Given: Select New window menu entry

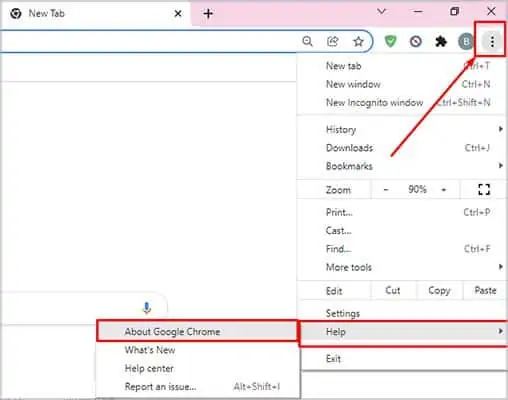Looking at the screenshot, I should pos(402,84).
